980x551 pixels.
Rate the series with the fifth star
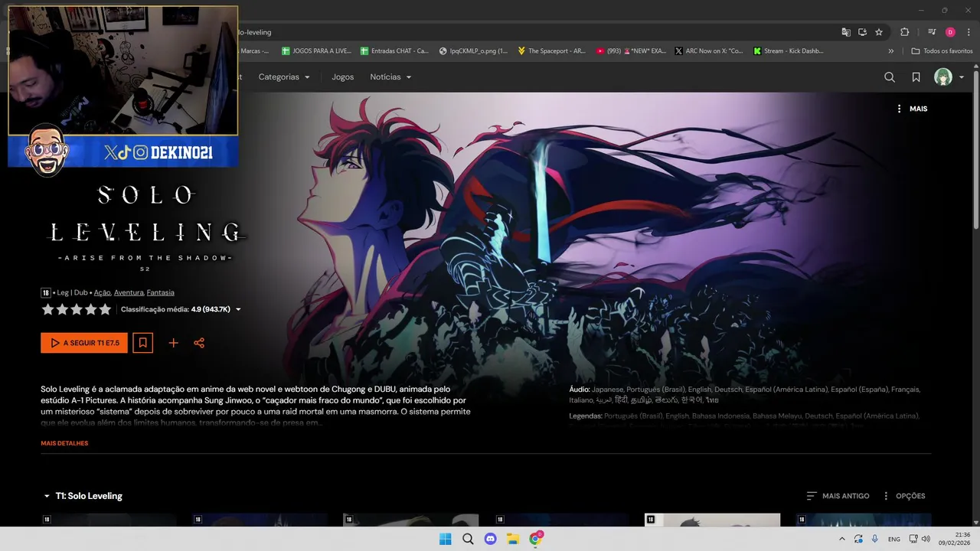pyautogui.click(x=105, y=309)
